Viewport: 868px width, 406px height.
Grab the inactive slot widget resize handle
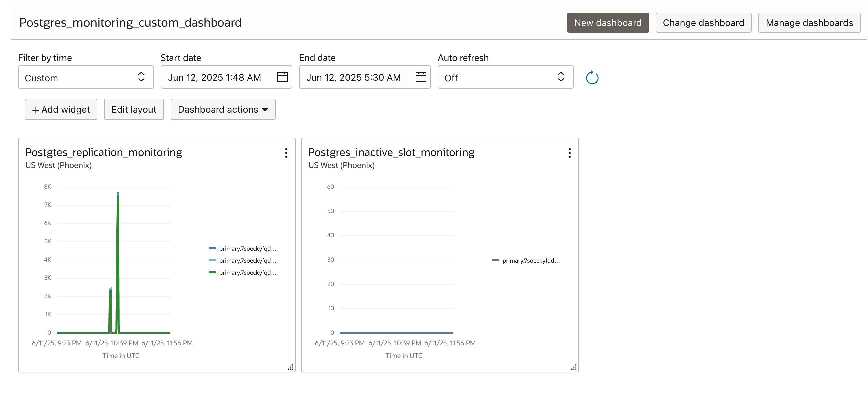[574, 367]
